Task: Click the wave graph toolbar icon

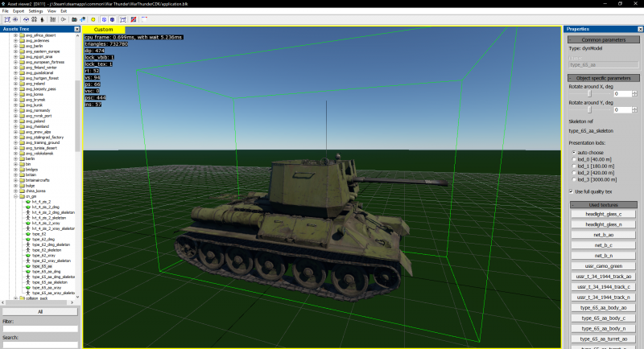Action: pos(26,19)
